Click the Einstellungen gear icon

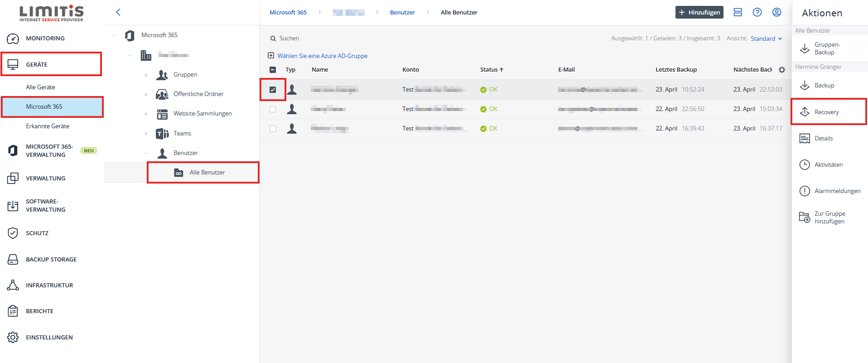coord(13,337)
